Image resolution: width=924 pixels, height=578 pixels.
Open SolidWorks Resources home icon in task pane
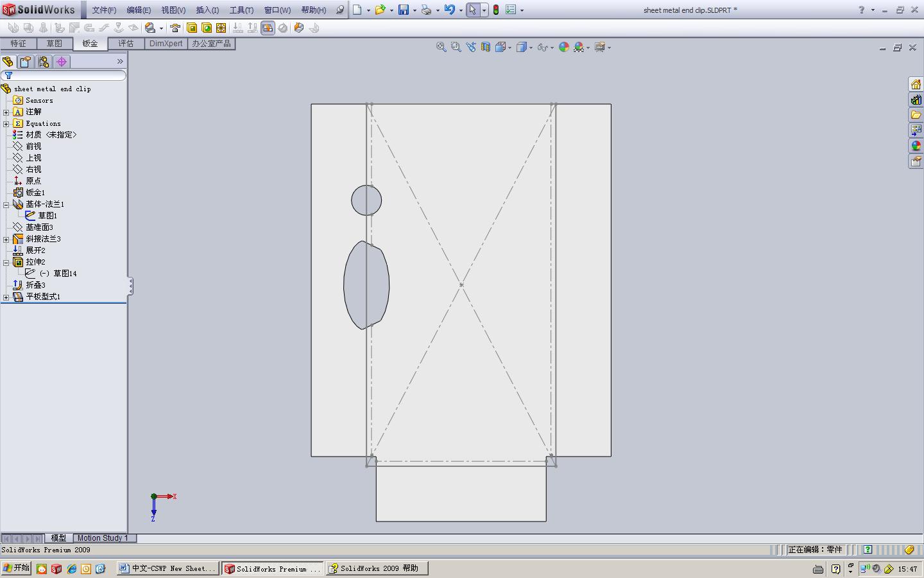point(916,84)
